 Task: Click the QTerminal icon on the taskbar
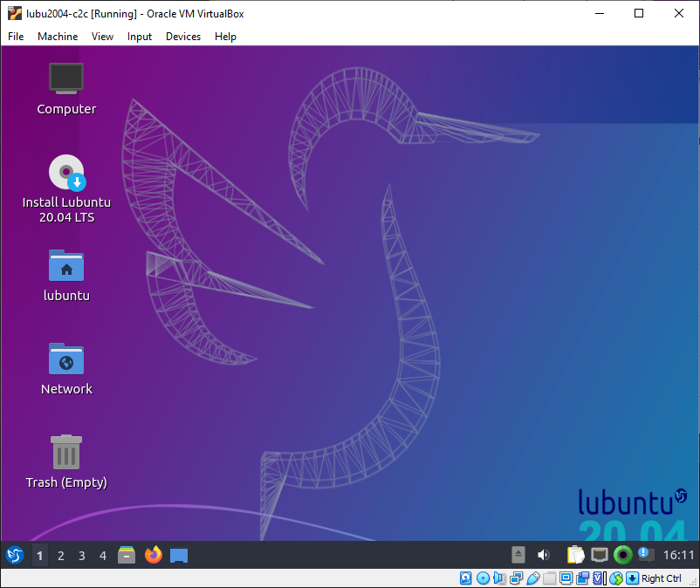[x=179, y=555]
